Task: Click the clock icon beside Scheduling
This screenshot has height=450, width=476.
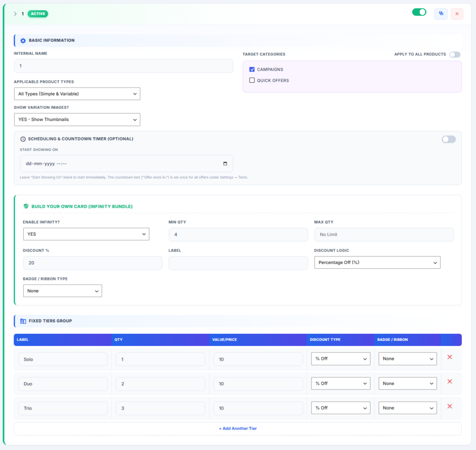Action: tap(23, 139)
